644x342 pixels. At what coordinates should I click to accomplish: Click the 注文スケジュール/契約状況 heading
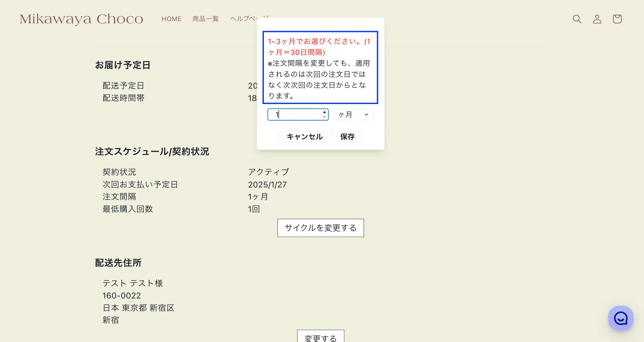coord(152,152)
